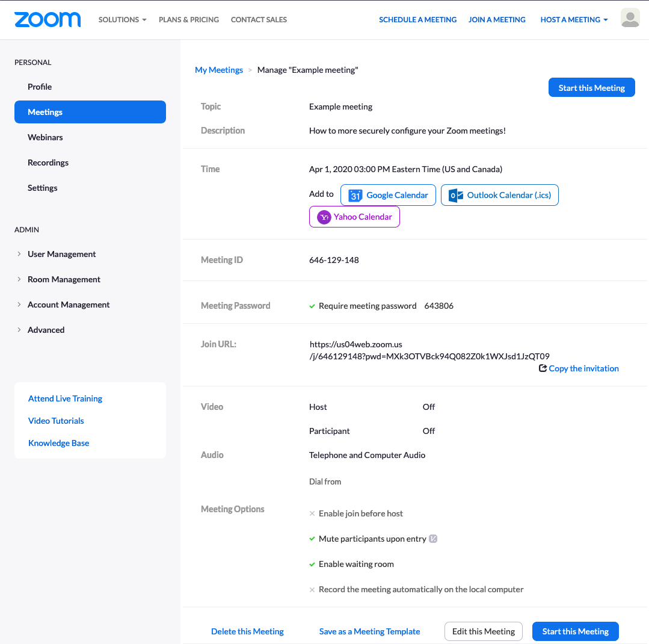Go to Recordings in sidebar
Image resolution: width=649 pixels, height=644 pixels.
48,163
